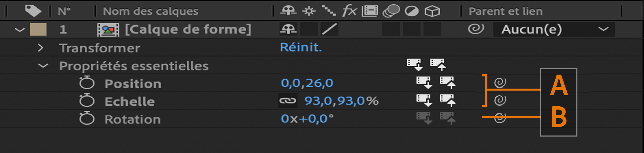The height and width of the screenshot is (153, 644).
Task: Push Position value to master composition
Action: 448,82
